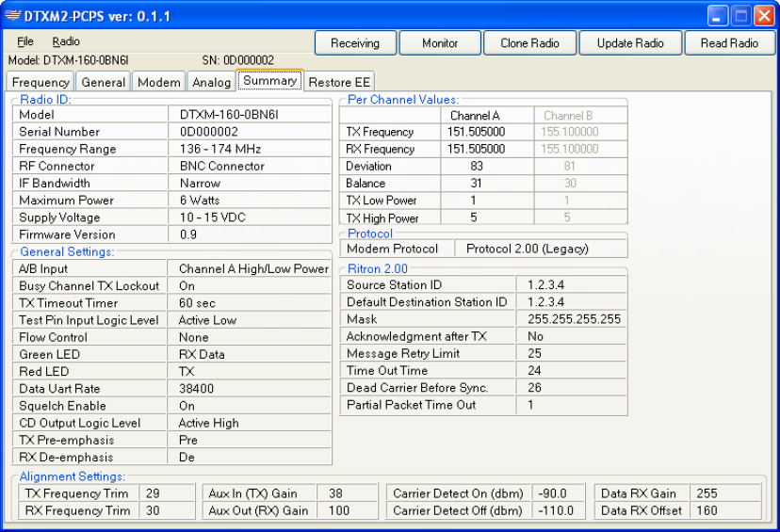
Task: Switch to the Modem tab
Action: point(159,82)
